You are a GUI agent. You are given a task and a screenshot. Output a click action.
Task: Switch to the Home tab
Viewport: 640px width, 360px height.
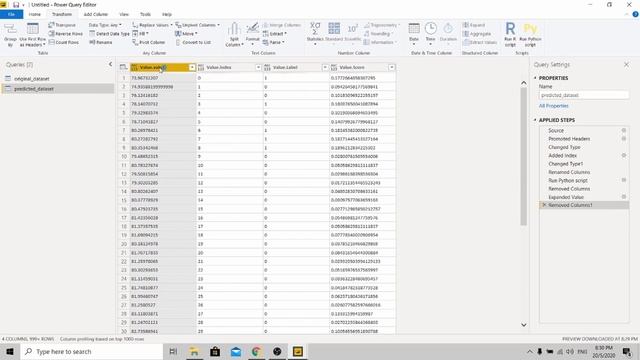(35, 14)
